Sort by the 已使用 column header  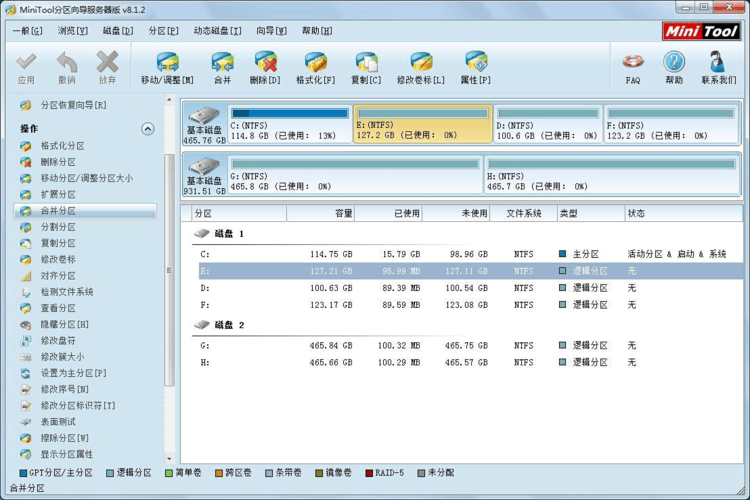[389, 213]
